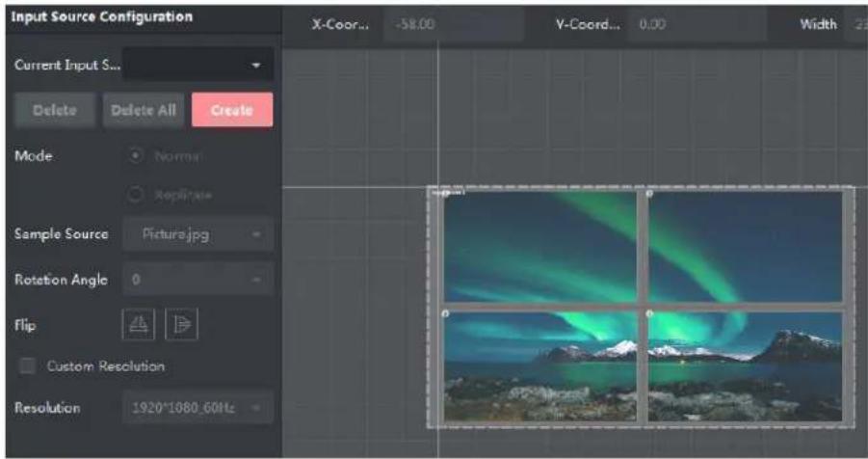Click the Input Source Configuration title
The height and width of the screenshot is (459, 868).
pyautogui.click(x=102, y=17)
